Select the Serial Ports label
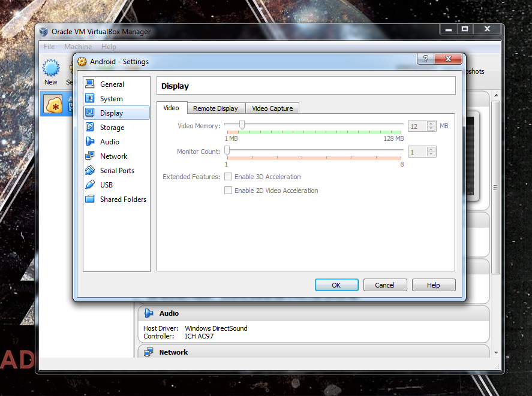 pos(117,171)
